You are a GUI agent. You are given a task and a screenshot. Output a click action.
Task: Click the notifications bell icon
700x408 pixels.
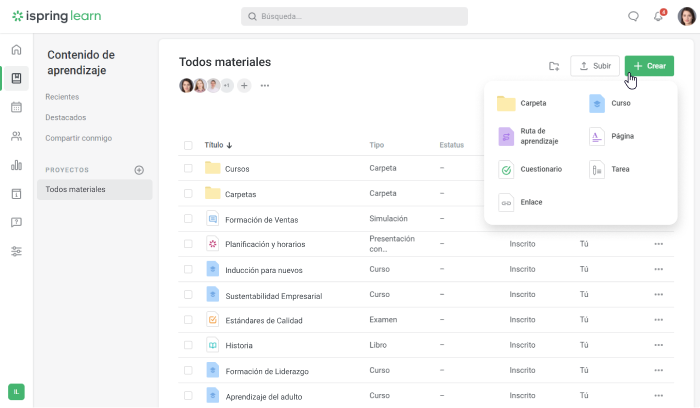[x=658, y=16]
